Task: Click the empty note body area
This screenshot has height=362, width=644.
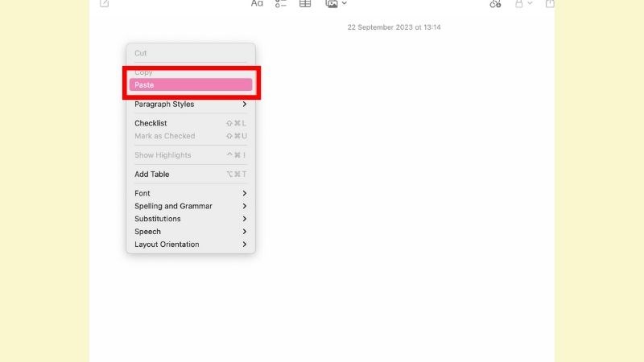Action: click(402, 201)
